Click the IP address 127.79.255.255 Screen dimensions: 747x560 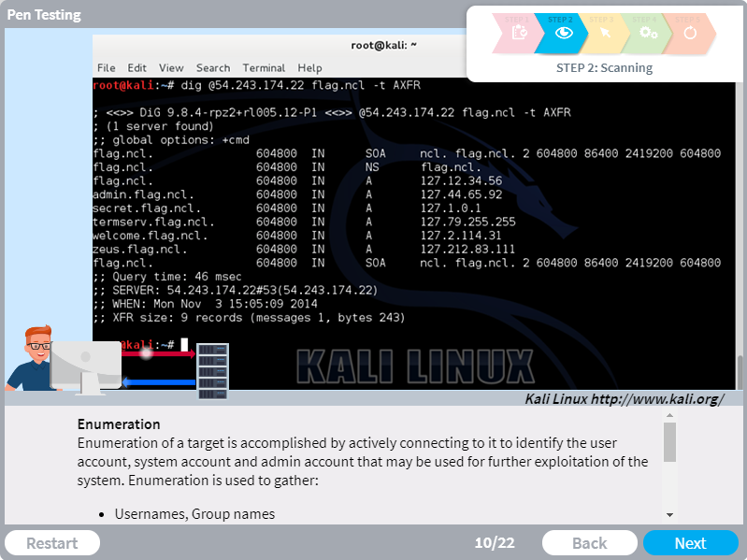coord(467,223)
